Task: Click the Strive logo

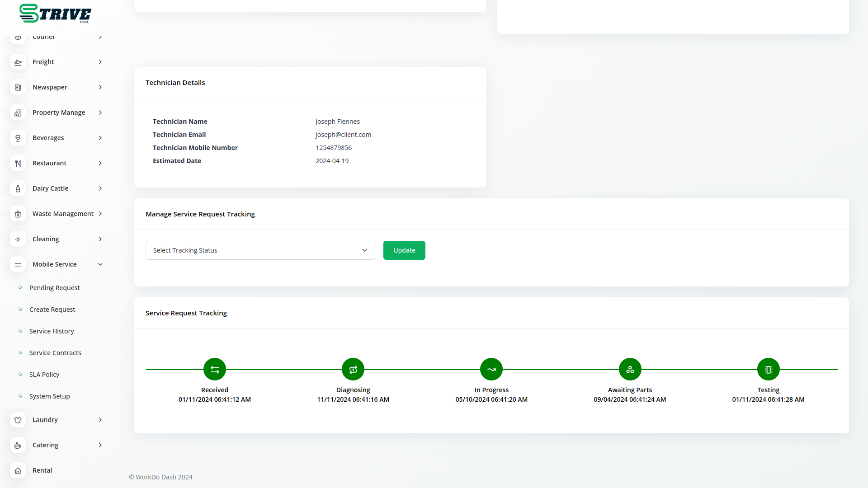Action: (55, 14)
